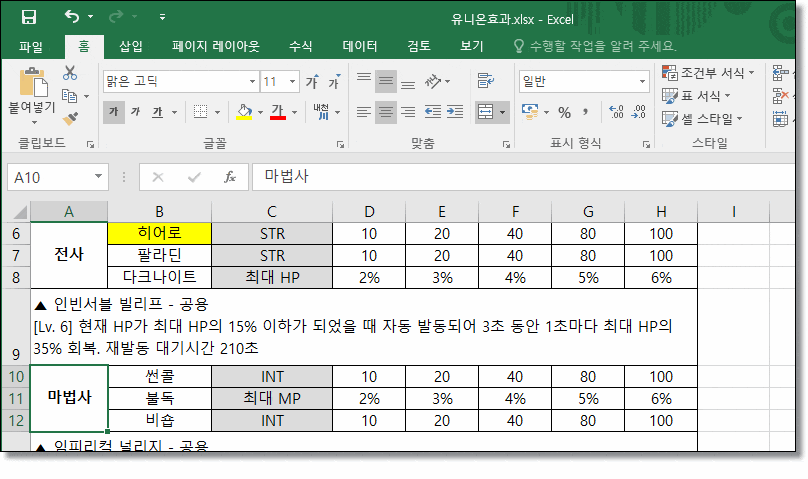Click the borders icon

pos(200,112)
